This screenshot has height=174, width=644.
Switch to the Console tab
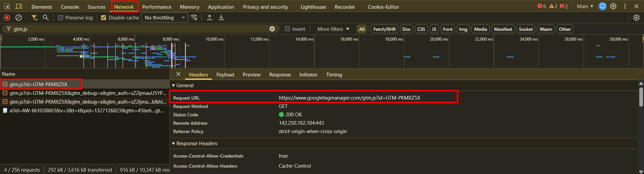coord(70,7)
